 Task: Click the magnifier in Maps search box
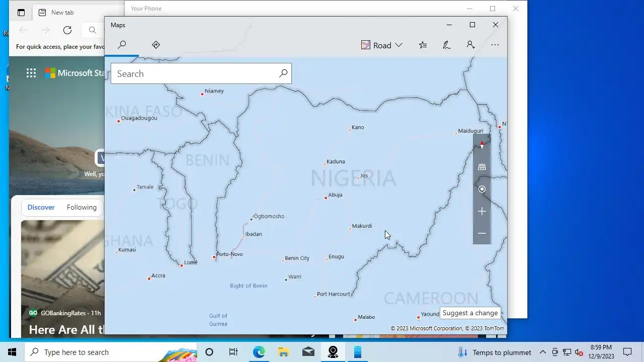coord(283,73)
